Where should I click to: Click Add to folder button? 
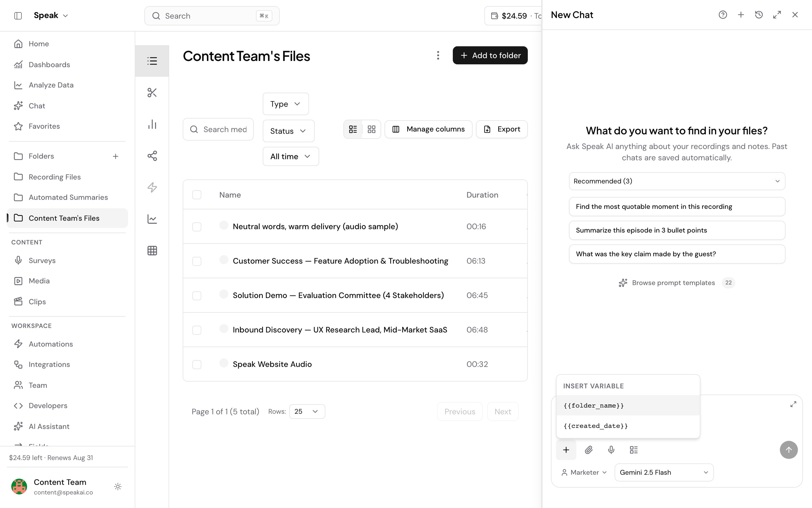pyautogui.click(x=490, y=55)
